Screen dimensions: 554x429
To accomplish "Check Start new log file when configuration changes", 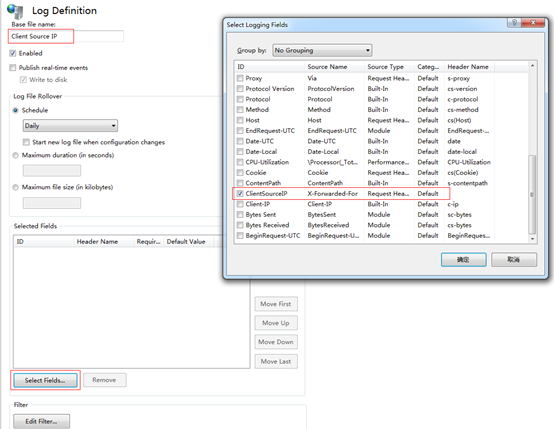I will coord(26,142).
